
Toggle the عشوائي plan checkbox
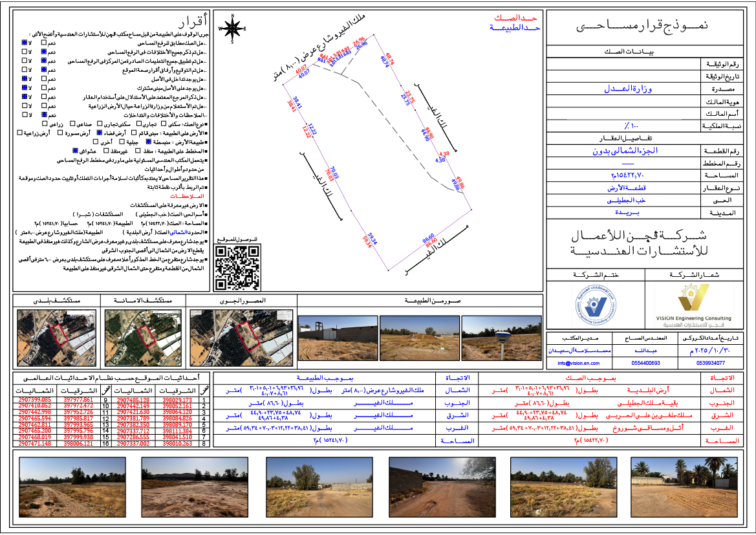(x=75, y=150)
